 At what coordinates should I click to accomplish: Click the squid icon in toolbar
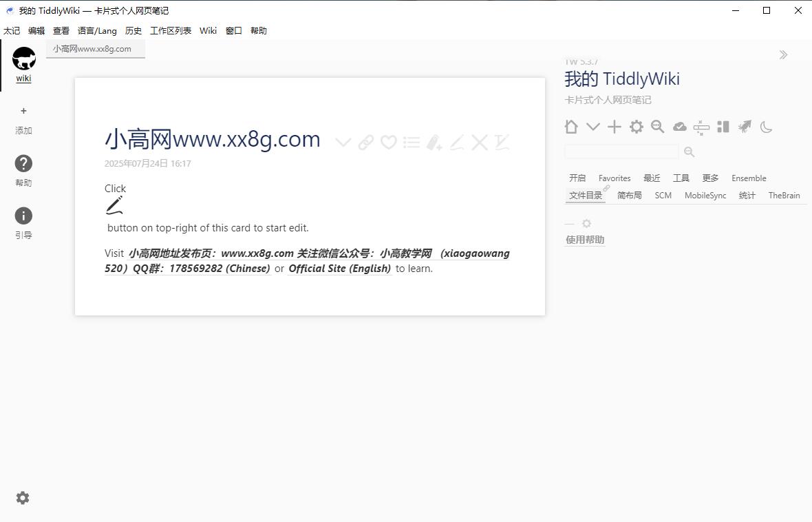click(x=745, y=127)
